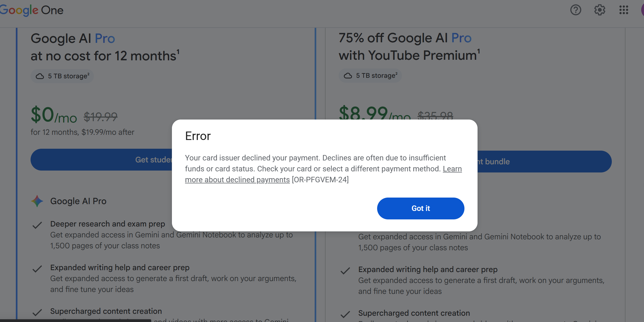Click the student bundle button on right card
Image resolution: width=644 pixels, height=322 pixels.
[x=544, y=162]
